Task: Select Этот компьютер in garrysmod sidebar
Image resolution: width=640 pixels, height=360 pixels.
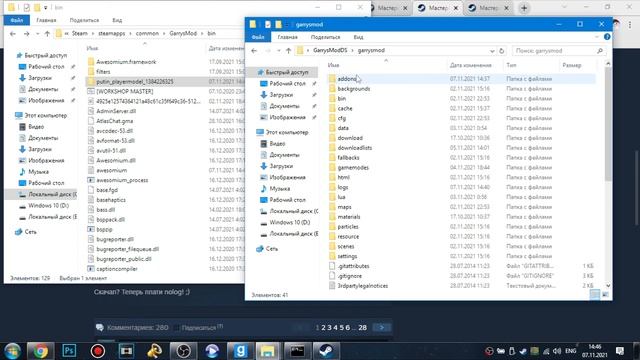Action: pos(287,132)
